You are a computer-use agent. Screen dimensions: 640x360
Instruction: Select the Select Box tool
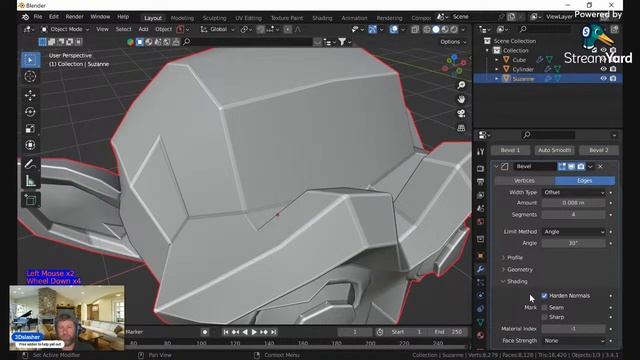[30, 60]
